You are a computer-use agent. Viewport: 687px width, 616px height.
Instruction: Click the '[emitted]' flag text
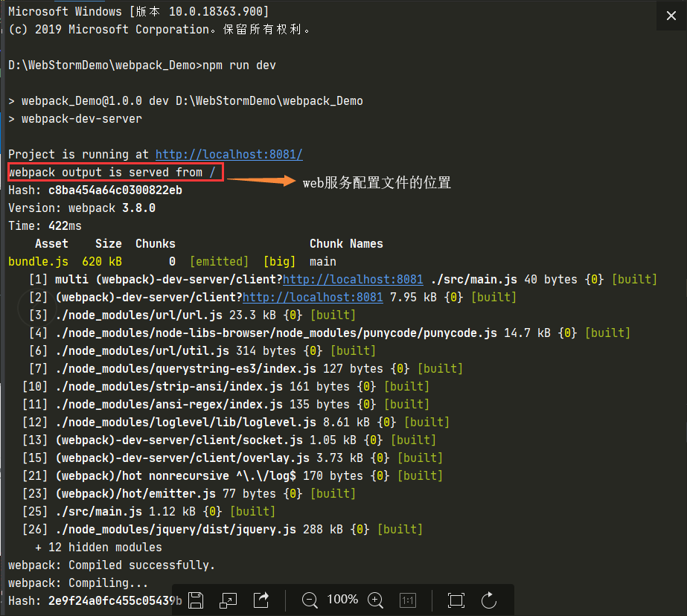pos(219,262)
